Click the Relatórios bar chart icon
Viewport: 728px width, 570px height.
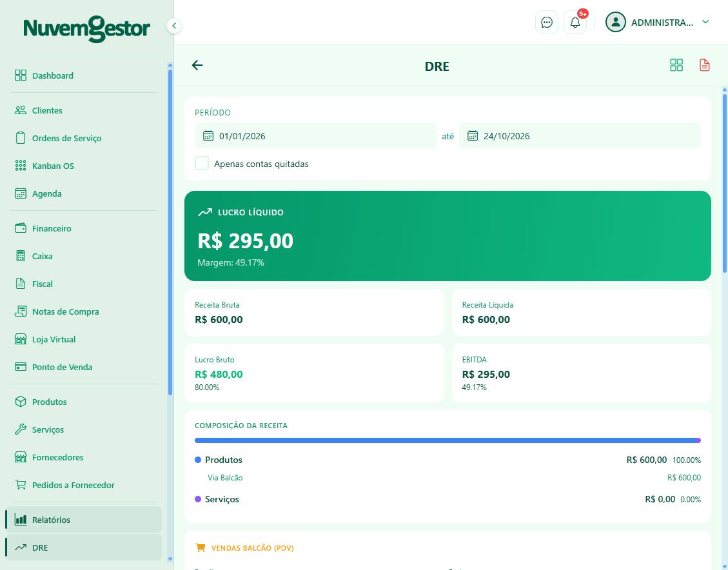tap(21, 520)
